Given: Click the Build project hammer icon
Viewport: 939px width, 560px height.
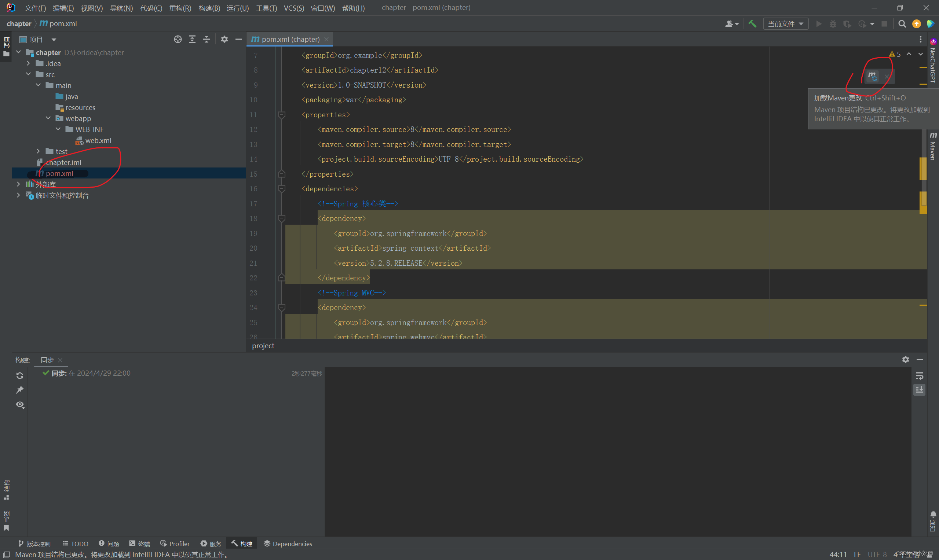Looking at the screenshot, I should [x=752, y=24].
